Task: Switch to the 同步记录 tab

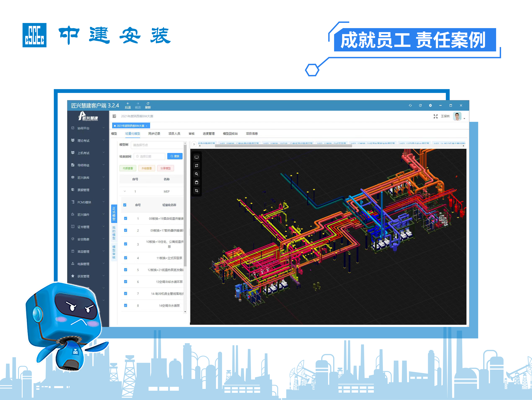Action: pyautogui.click(x=154, y=134)
